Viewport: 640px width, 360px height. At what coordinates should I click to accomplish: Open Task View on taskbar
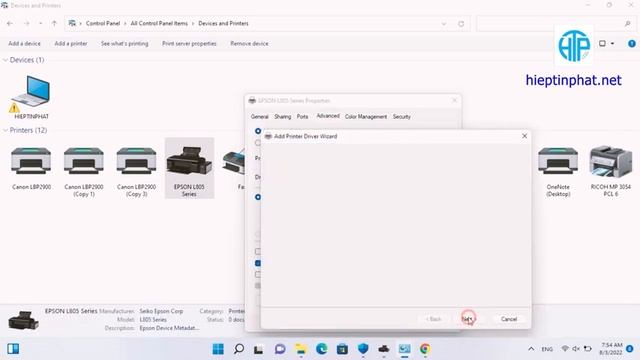[x=259, y=349]
